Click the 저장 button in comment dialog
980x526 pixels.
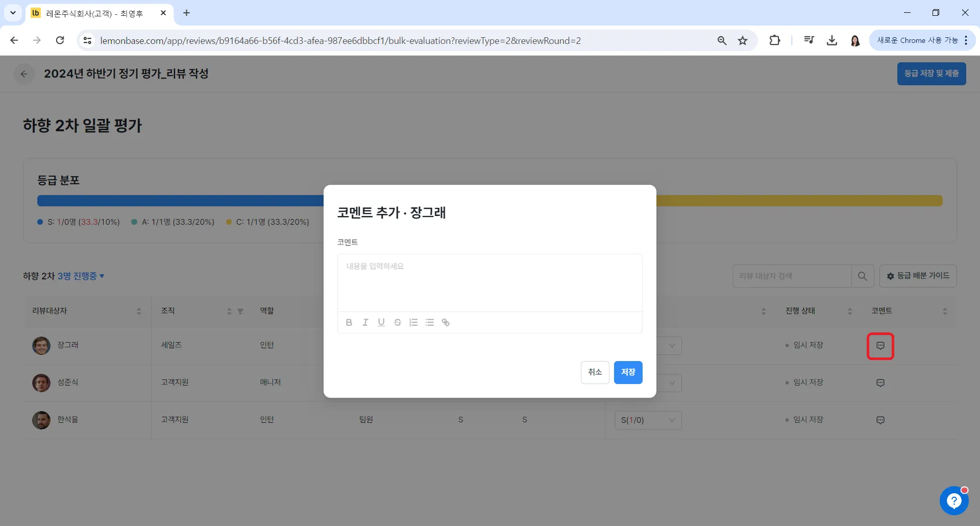click(628, 372)
